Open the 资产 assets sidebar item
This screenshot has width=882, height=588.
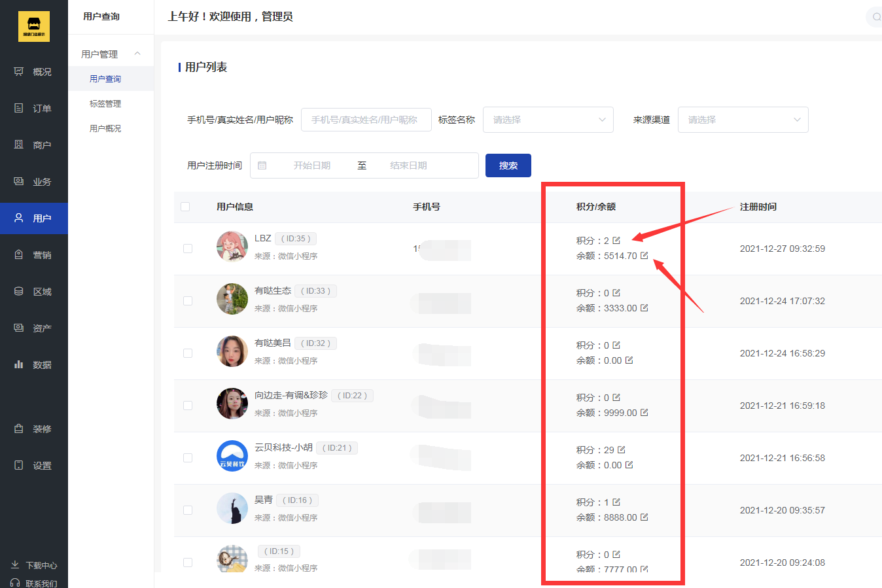(x=34, y=328)
